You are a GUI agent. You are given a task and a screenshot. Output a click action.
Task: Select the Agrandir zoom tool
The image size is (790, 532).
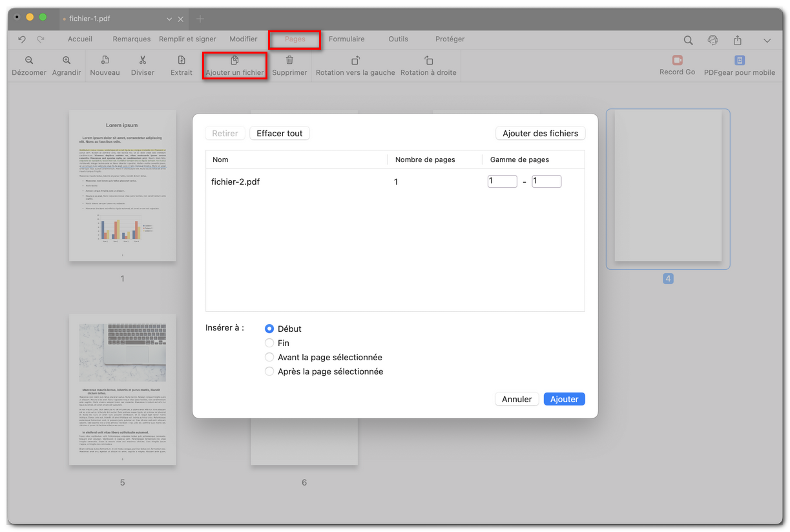point(66,65)
